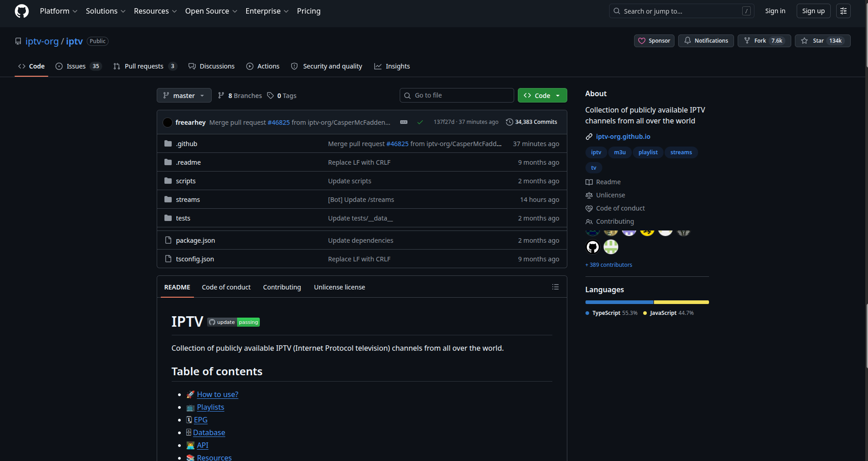
Task: Click the Sign up button
Action: tap(813, 11)
